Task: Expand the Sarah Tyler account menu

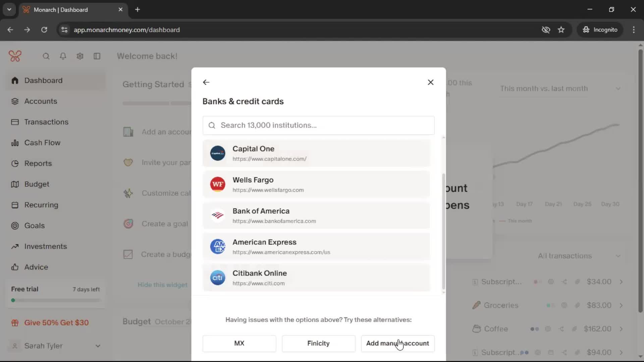Action: [97, 346]
